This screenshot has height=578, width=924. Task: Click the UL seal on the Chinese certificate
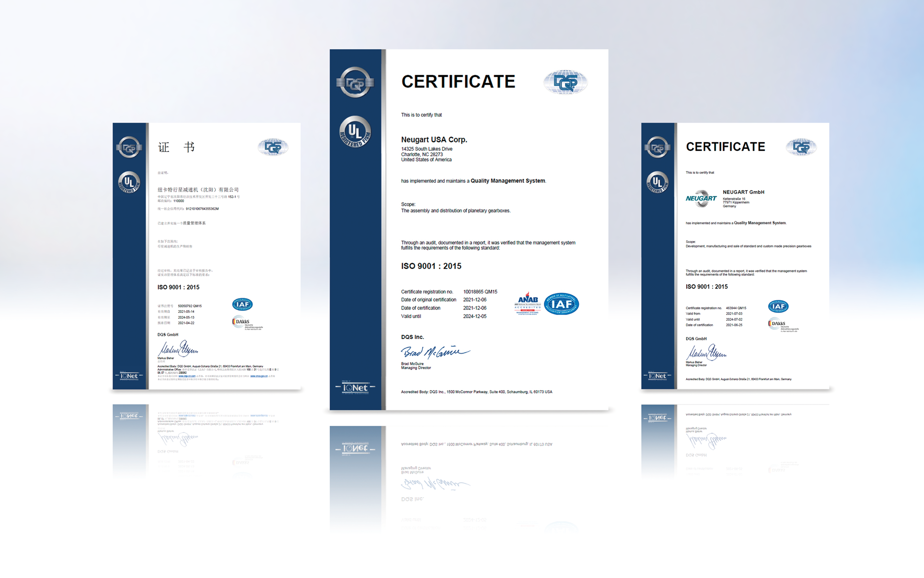pos(129,182)
